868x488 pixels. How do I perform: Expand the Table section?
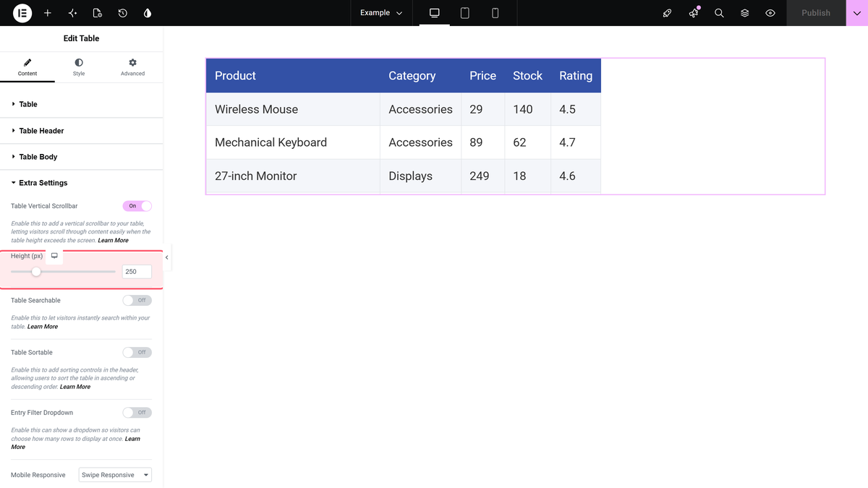[82, 104]
